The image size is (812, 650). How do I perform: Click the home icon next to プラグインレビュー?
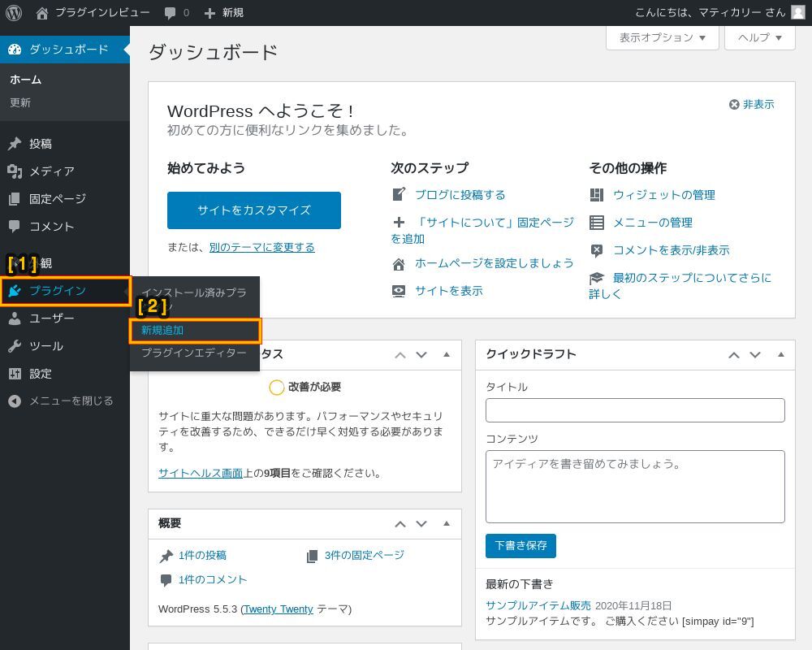coord(42,13)
